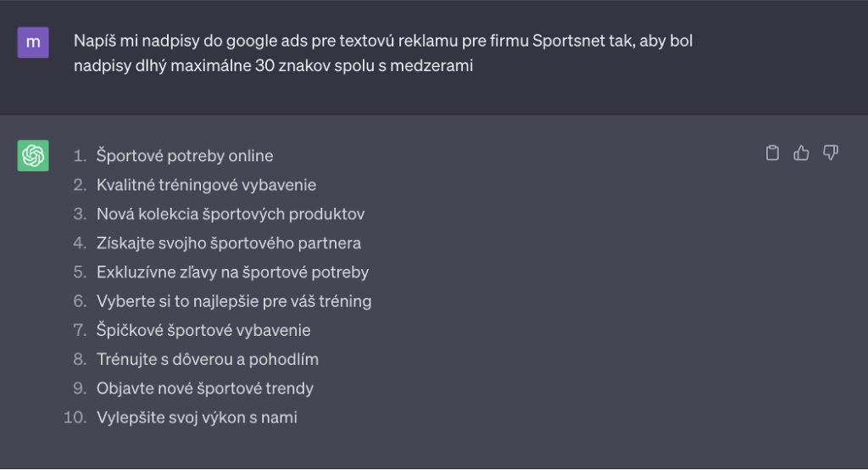
Task: Click the thumbs up icon
Action: [801, 153]
